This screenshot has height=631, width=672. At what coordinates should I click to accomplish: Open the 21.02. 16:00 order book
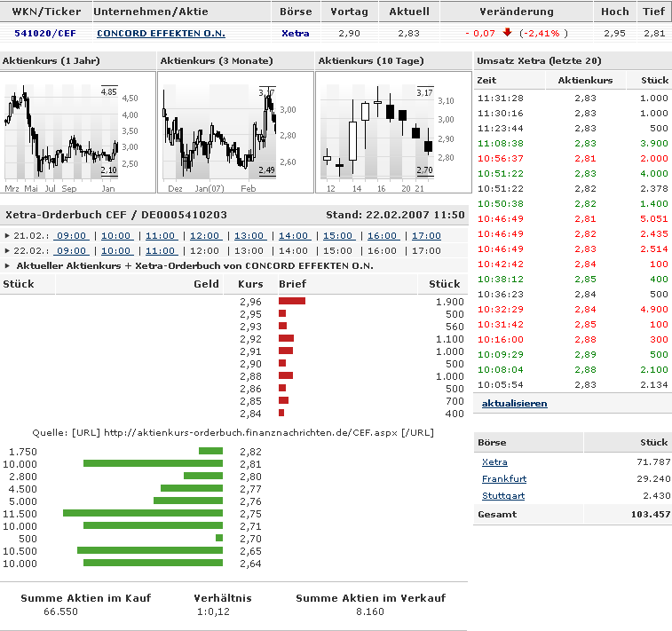coord(383,235)
